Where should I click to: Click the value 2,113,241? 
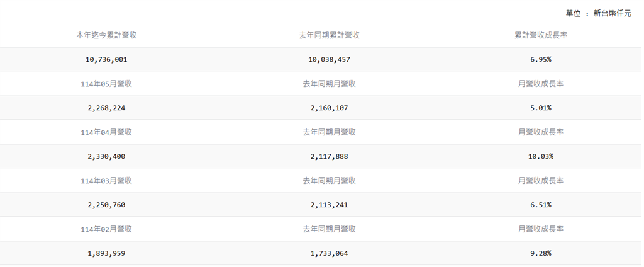pyautogui.click(x=329, y=205)
